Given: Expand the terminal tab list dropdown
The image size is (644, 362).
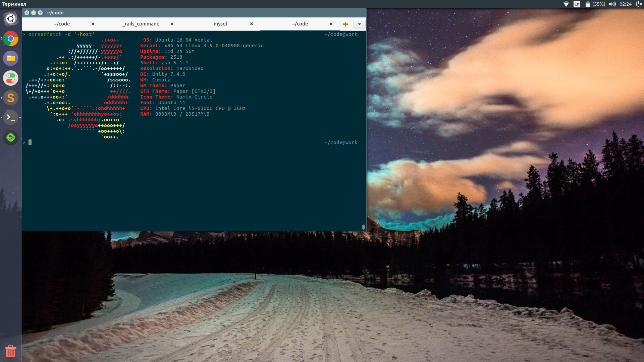Looking at the screenshot, I should coord(359,24).
